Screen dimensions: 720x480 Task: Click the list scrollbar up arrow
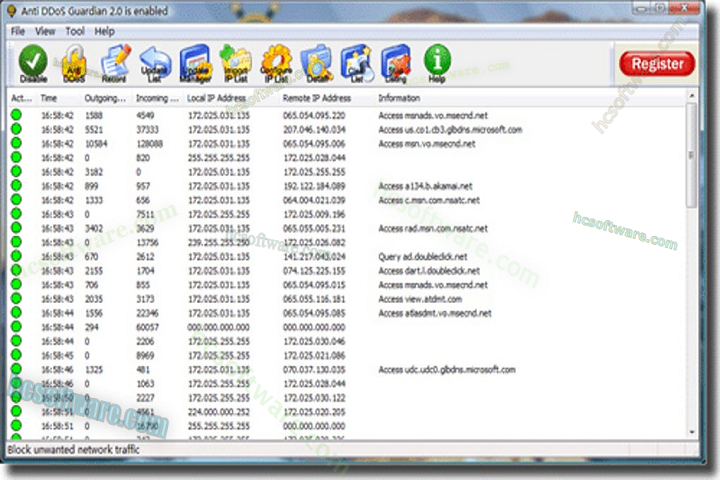pos(692,96)
